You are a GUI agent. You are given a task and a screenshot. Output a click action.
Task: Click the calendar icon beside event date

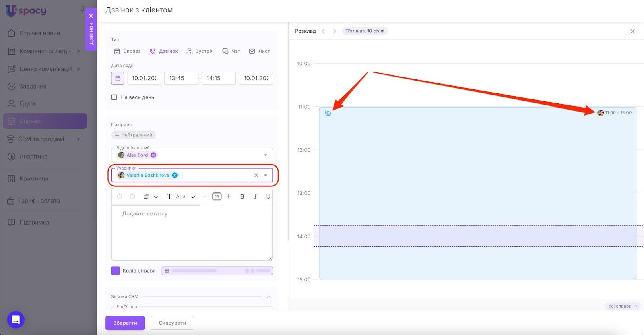point(118,78)
